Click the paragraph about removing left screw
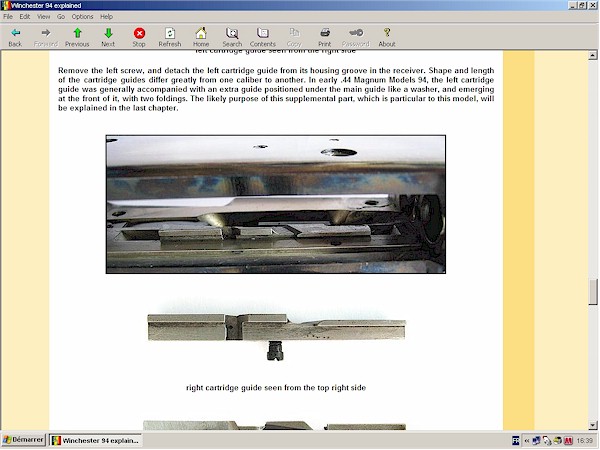The image size is (600, 450). click(x=276, y=89)
